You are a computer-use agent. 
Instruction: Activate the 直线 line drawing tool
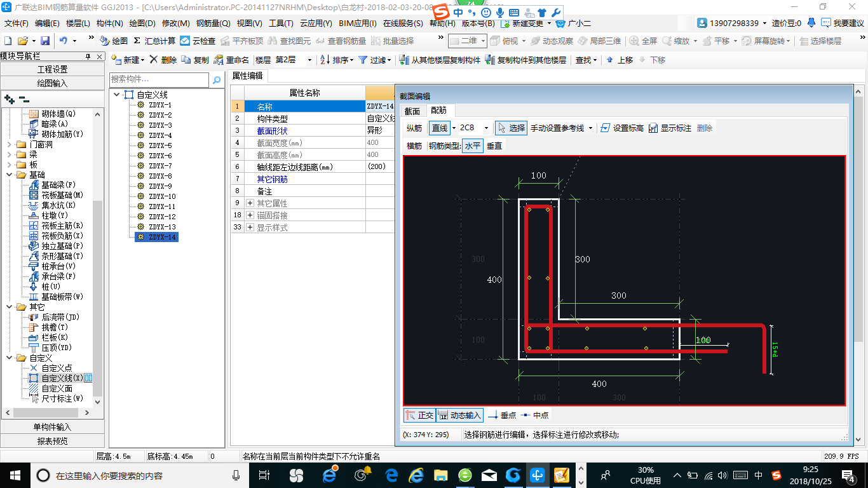[440, 128]
